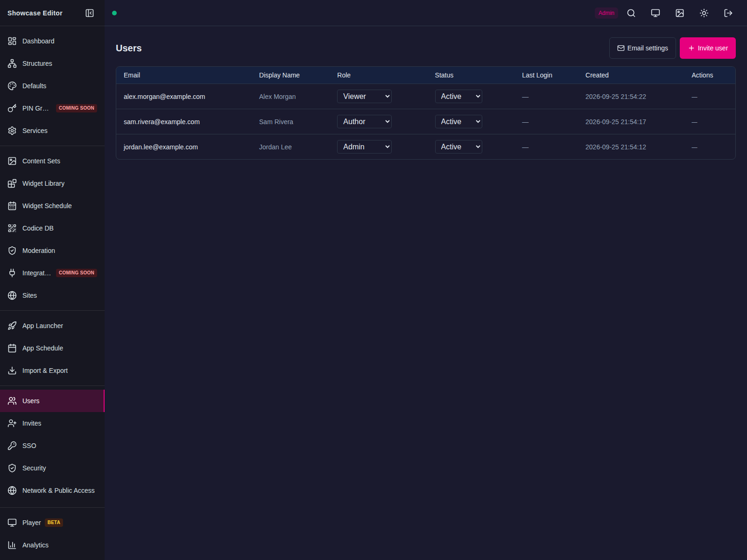Click the Codice DB QR icon
The image size is (747, 560).
point(12,228)
